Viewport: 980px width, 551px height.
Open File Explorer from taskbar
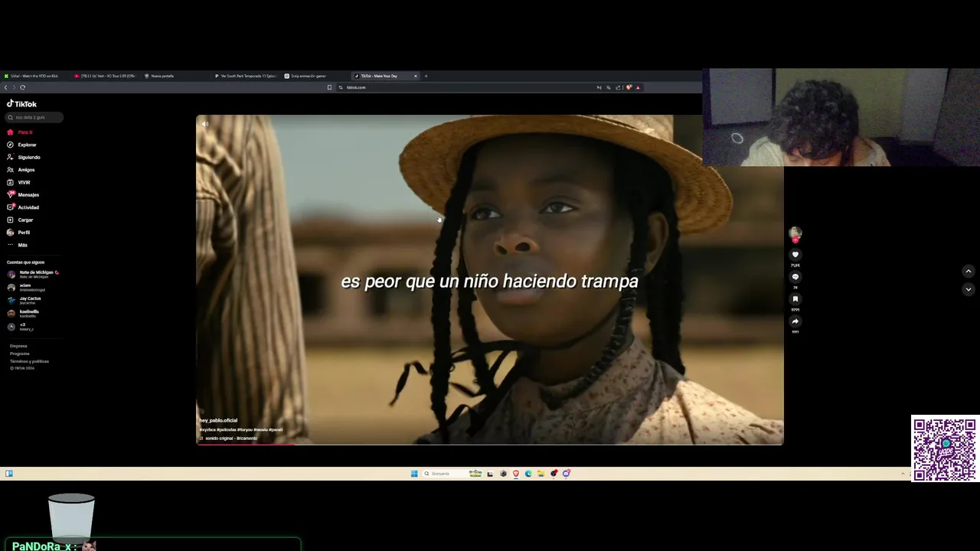coord(541,474)
